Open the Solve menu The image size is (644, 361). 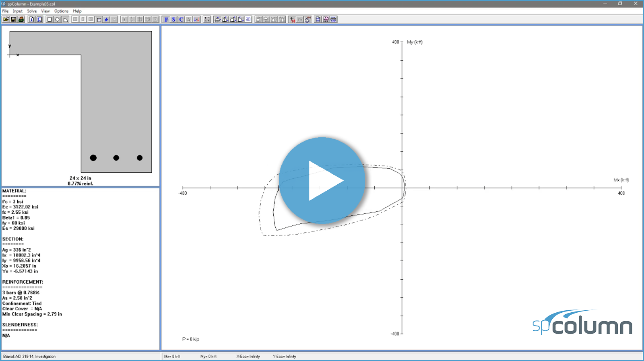pyautogui.click(x=32, y=11)
